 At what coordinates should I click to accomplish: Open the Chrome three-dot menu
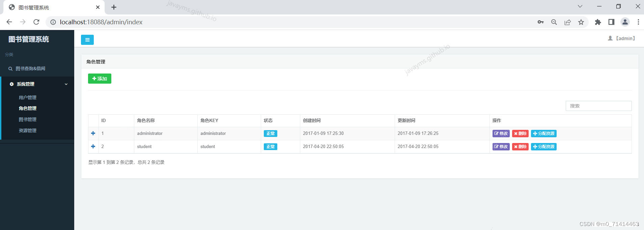point(638,22)
